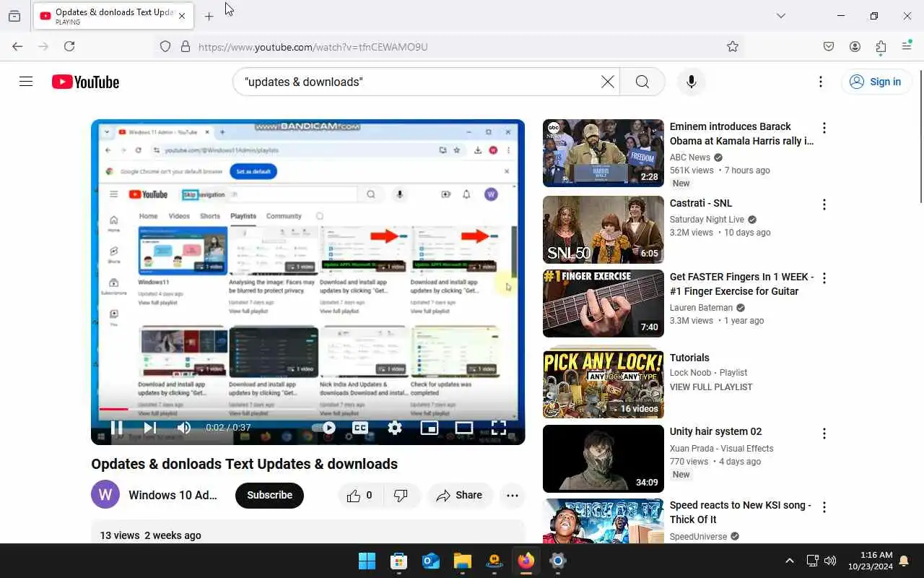This screenshot has height=578, width=924.
Task: Open Firefox tracking protection shield
Action: tap(165, 46)
